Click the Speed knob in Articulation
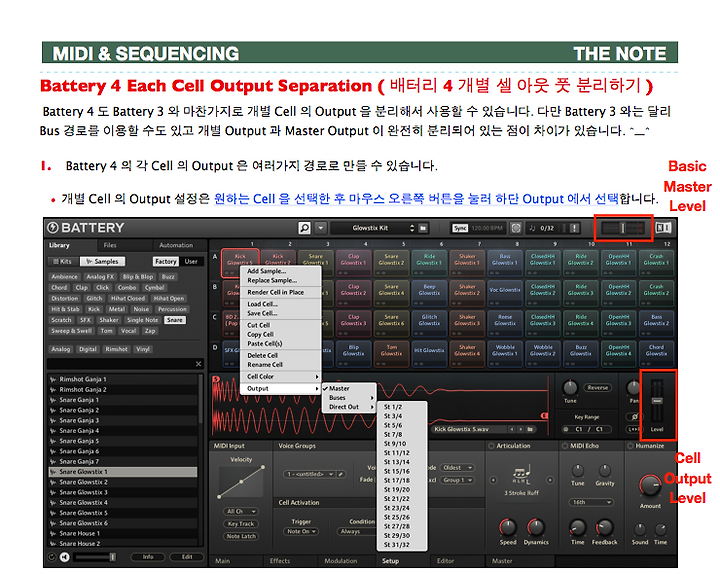Viewport: 720px width, 574px height. pos(508,528)
